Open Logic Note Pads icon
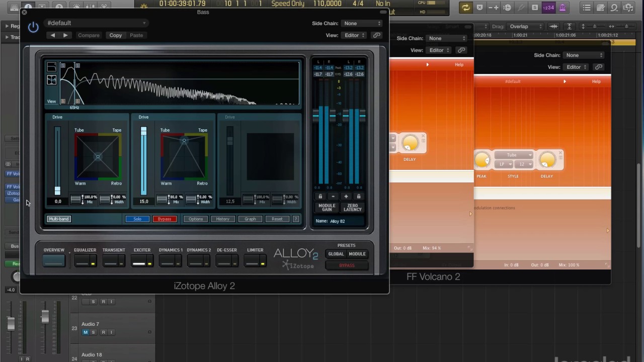 click(x=601, y=8)
